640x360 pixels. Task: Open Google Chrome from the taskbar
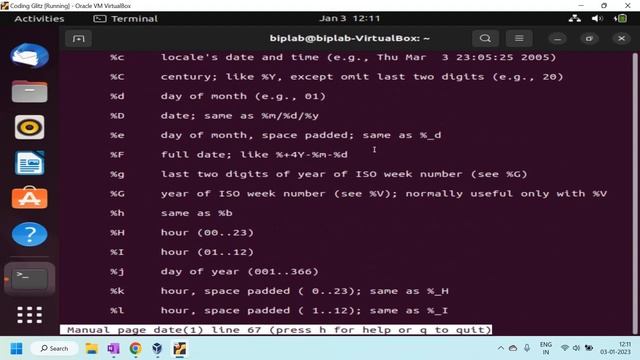(x=136, y=349)
